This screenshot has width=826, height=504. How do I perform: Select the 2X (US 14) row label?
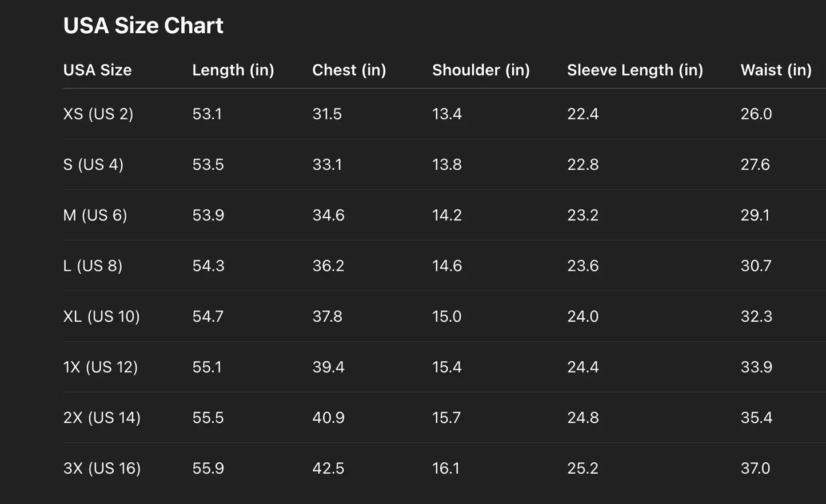(x=102, y=418)
